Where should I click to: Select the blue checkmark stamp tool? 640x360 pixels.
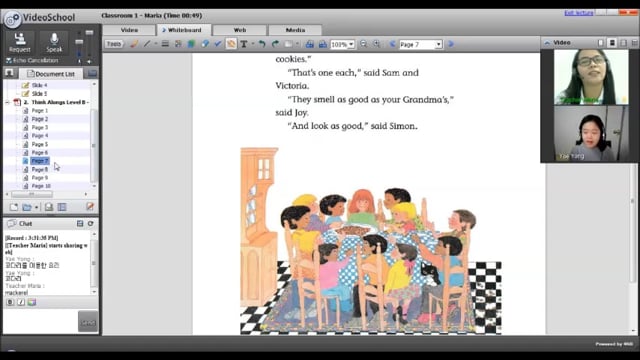218,44
